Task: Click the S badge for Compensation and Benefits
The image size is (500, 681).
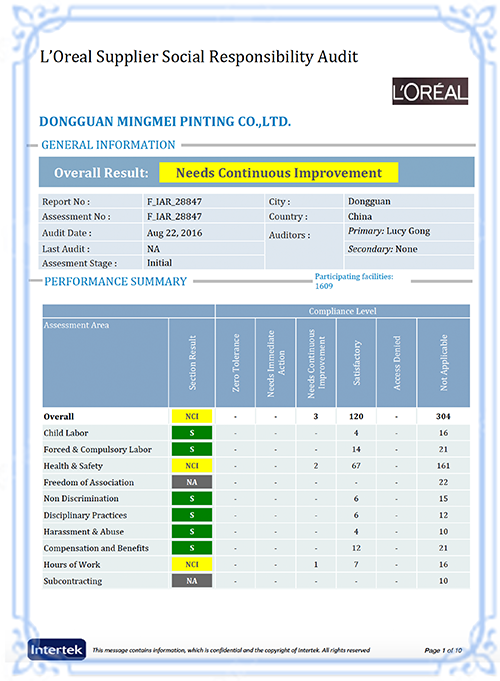Action: click(x=192, y=548)
